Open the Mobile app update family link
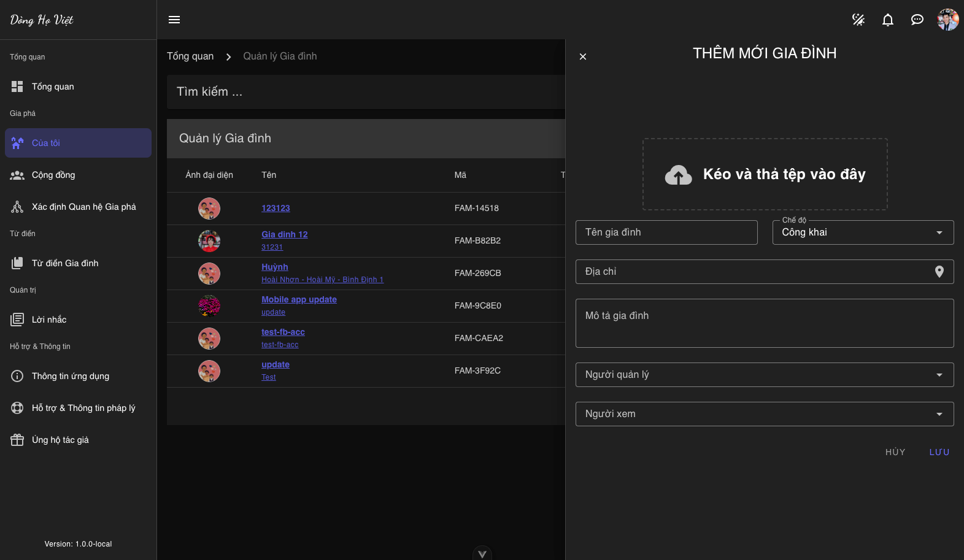 299,299
